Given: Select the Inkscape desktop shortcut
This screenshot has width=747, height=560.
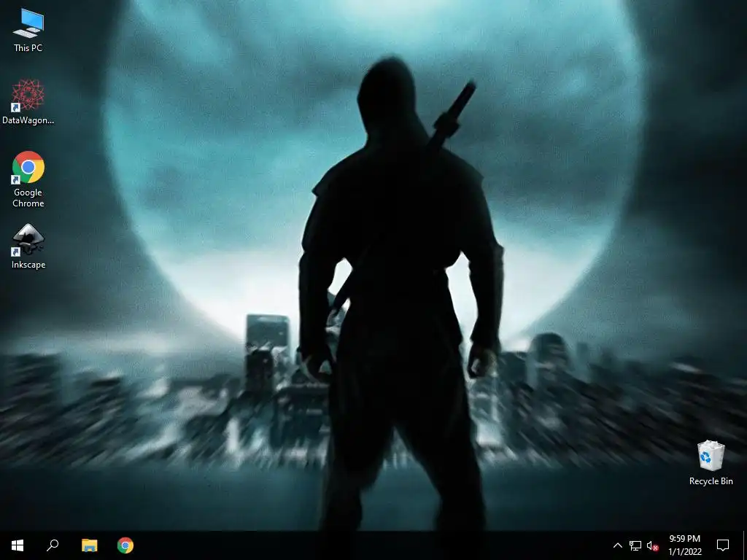Looking at the screenshot, I should (28, 246).
